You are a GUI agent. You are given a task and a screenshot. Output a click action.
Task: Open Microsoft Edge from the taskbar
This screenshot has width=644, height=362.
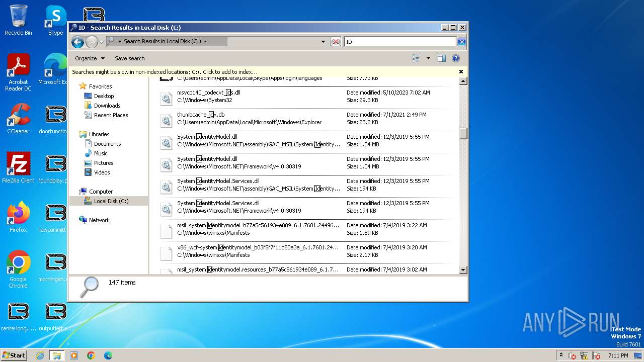(108, 355)
